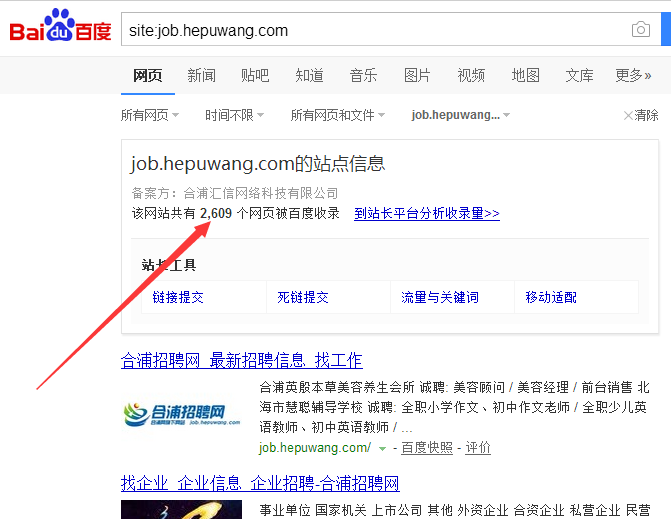
Task: Open 流量与关键词 traffic tool
Action: pos(440,297)
